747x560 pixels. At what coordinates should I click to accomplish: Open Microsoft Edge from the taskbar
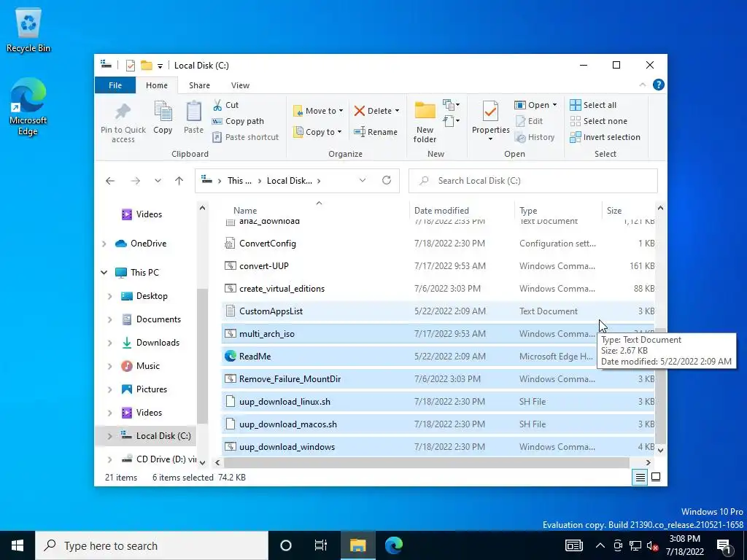click(394, 545)
